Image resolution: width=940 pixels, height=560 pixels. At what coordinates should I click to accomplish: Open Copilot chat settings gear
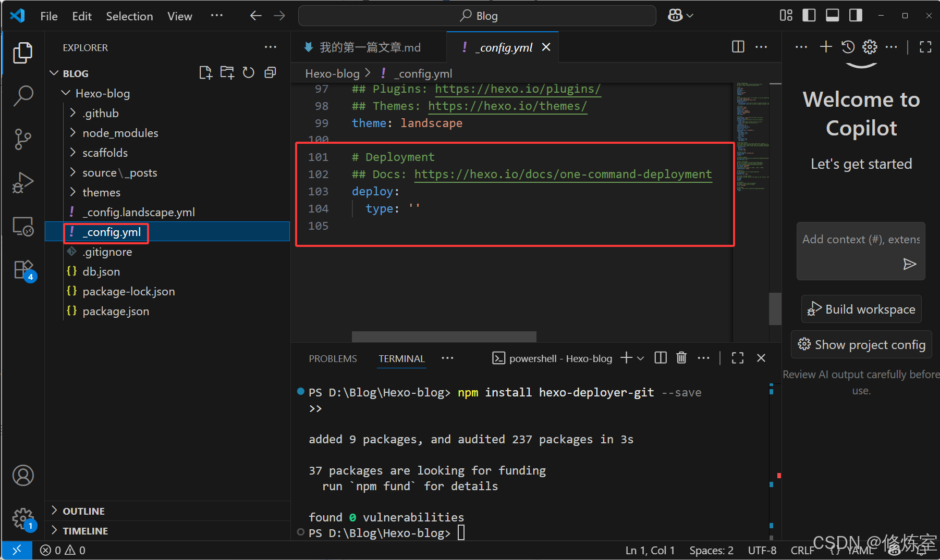(x=870, y=47)
